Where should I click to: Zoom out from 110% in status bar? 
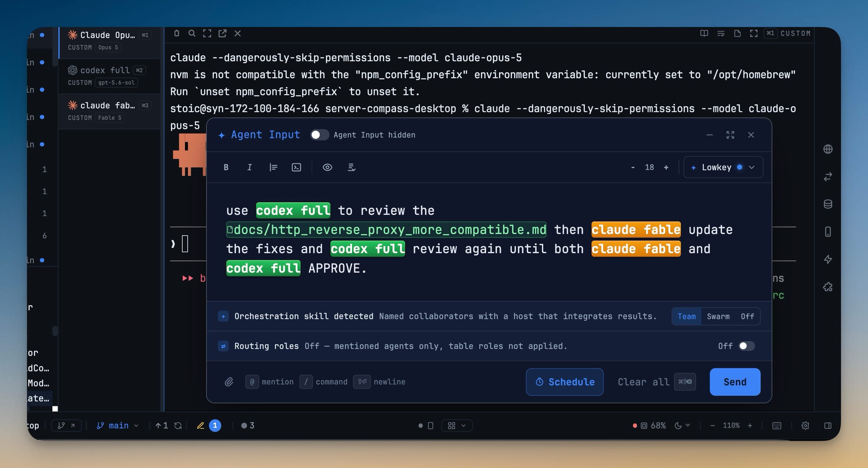pyautogui.click(x=712, y=426)
